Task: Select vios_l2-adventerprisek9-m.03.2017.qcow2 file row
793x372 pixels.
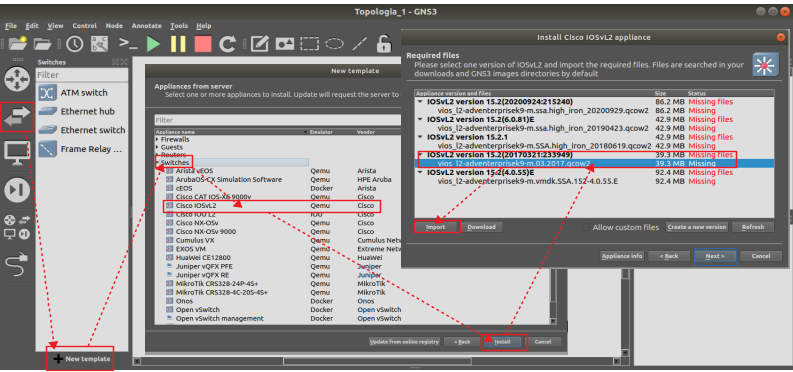Action: 594,163
